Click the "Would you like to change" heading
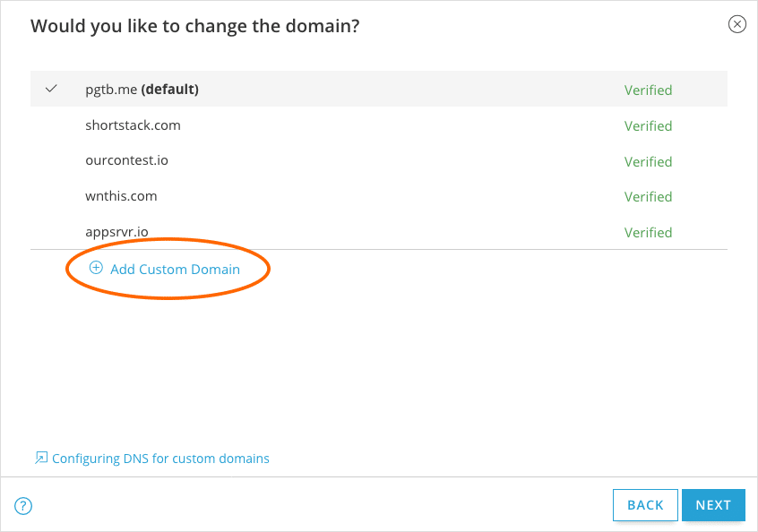The image size is (758, 532). 195,26
